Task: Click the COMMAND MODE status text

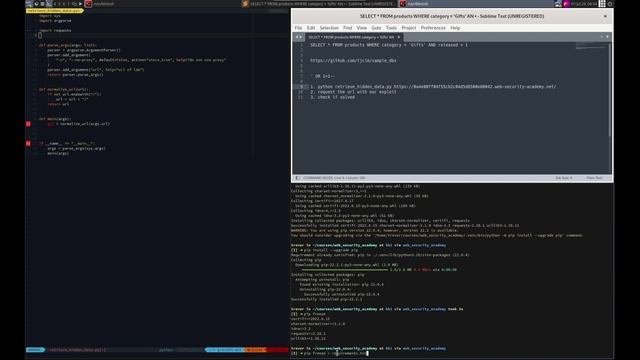Action: pyautogui.click(x=334, y=178)
